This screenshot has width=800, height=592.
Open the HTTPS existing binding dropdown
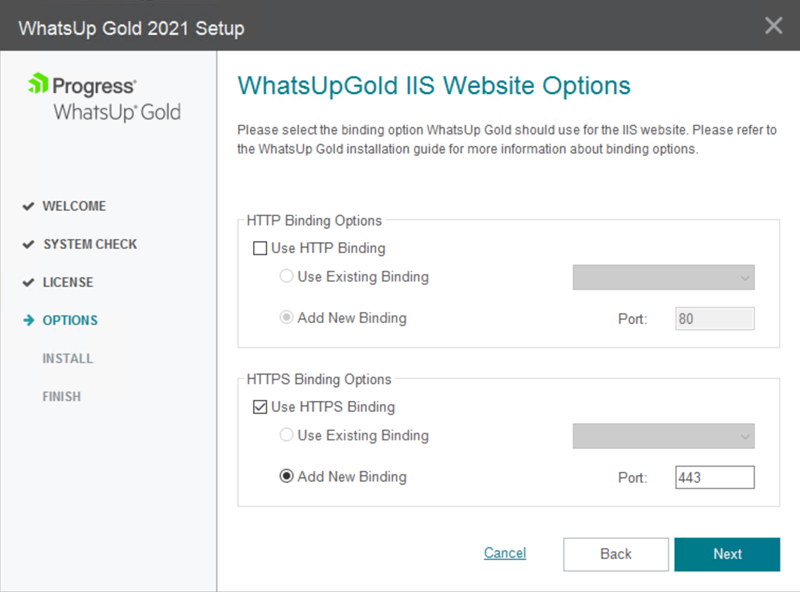(x=663, y=436)
